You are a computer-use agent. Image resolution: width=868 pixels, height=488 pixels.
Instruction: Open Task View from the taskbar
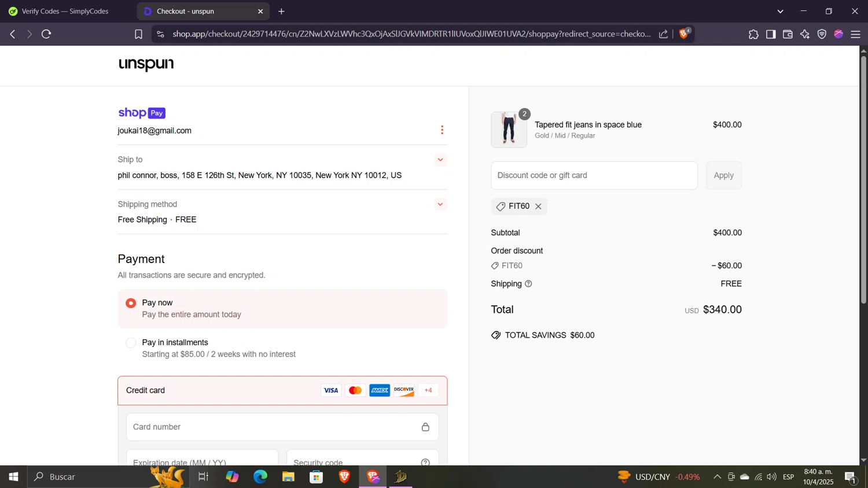pos(204,477)
